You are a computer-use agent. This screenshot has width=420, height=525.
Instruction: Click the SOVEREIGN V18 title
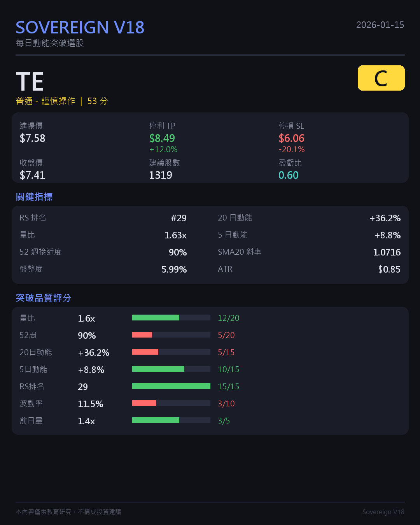80,28
